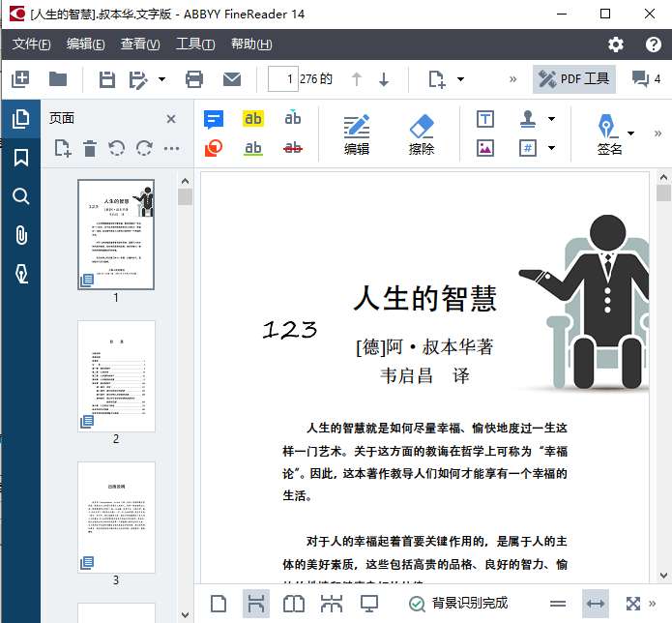Delete selected page with trash icon
The width and height of the screenshot is (672, 623).
(90, 148)
